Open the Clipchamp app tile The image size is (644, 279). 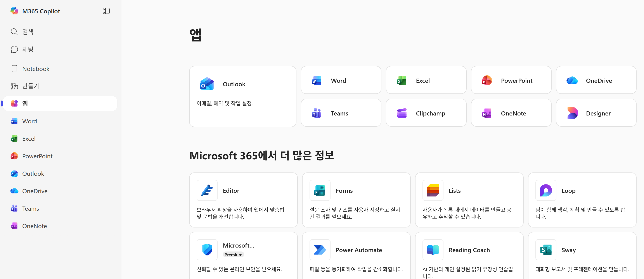426,113
